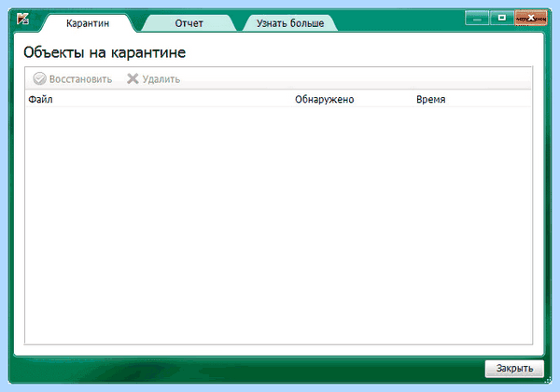The image size is (560, 392).
Task: Click the Удалить X icon
Action: [133, 78]
